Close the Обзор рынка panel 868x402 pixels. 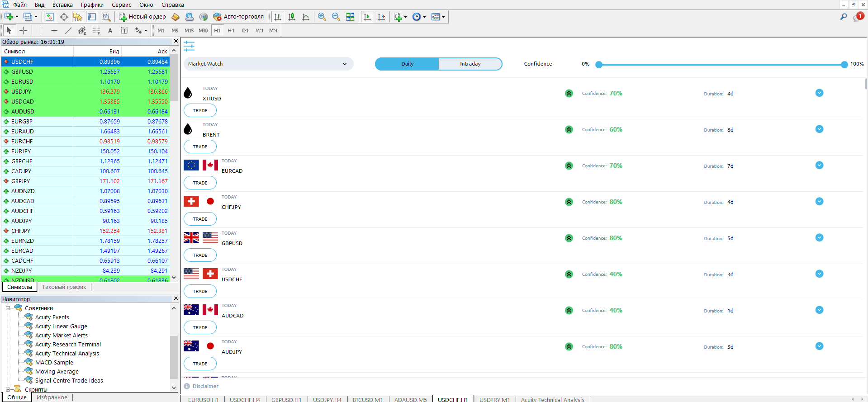(x=176, y=41)
